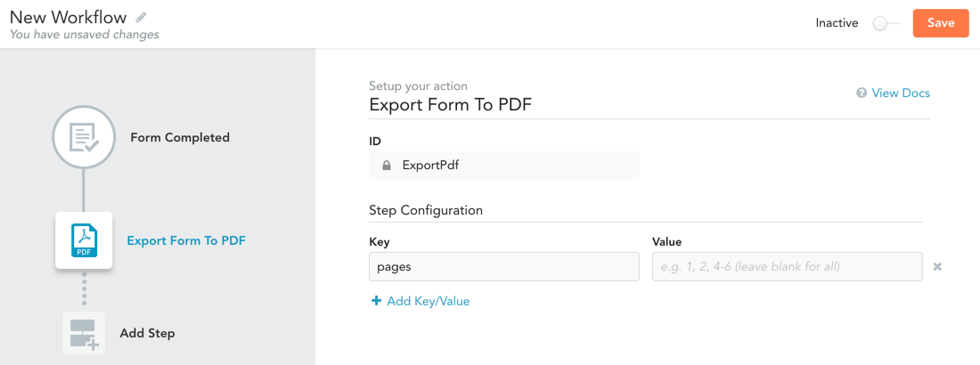This screenshot has width=980, height=365.
Task: Select the Export Form To PDF step icon
Action: [x=84, y=240]
